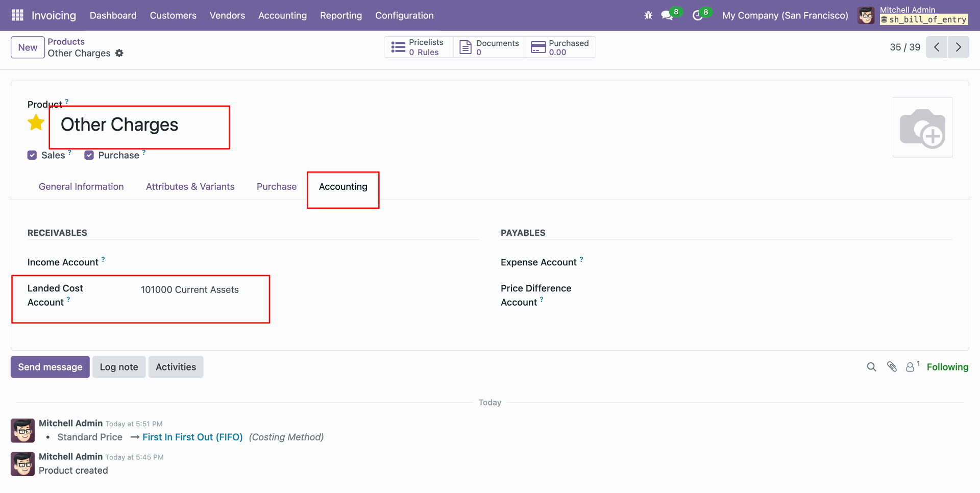Screen dimensions: 980x493
Task: Show help tooltip for the Product label
Action: [x=67, y=102]
